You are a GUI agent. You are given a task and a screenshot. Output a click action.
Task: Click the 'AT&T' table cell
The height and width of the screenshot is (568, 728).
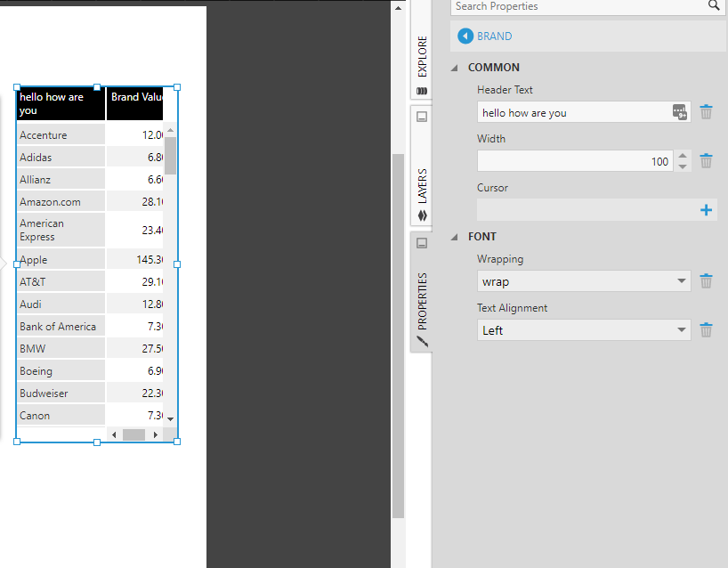tap(61, 281)
